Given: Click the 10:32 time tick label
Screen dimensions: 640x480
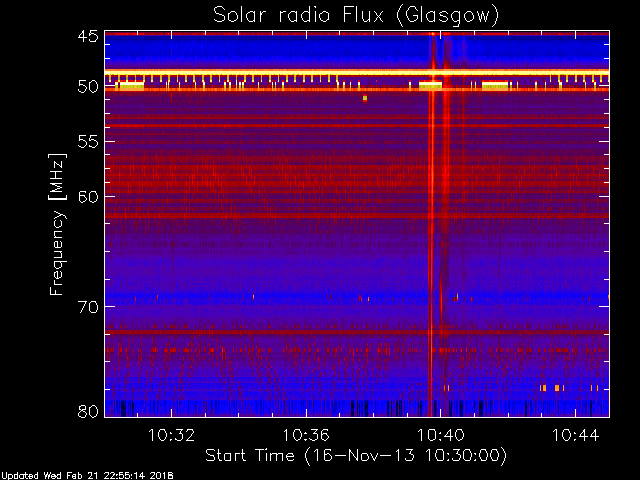Looking at the screenshot, I should pyautogui.click(x=171, y=435).
